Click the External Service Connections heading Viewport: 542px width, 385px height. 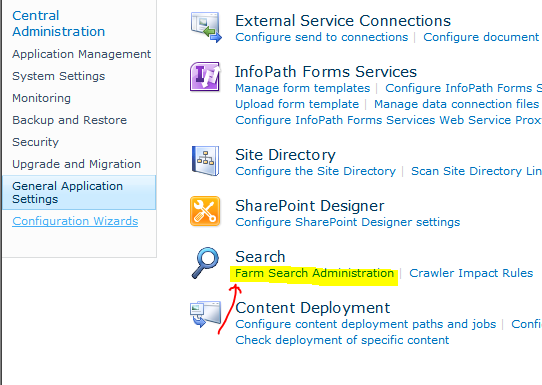[x=343, y=21]
